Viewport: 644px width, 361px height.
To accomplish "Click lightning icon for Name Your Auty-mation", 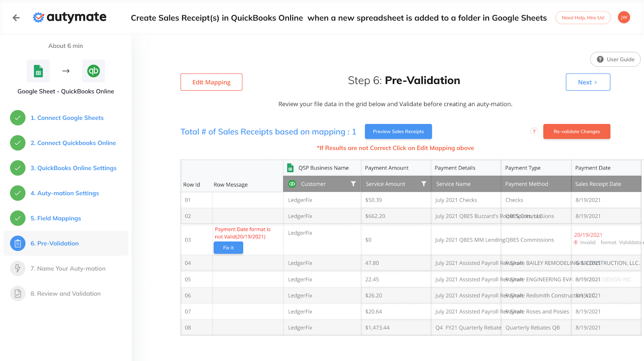I will coord(18,269).
